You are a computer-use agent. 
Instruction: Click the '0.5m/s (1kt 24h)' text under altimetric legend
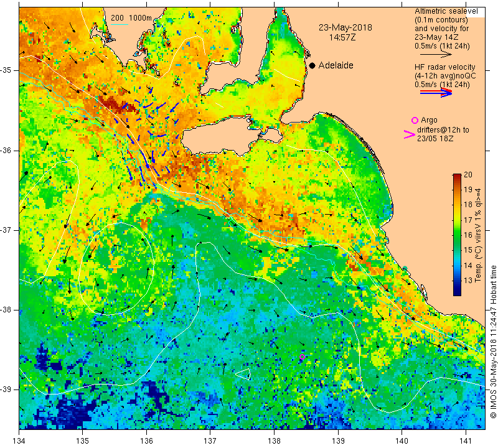click(442, 46)
